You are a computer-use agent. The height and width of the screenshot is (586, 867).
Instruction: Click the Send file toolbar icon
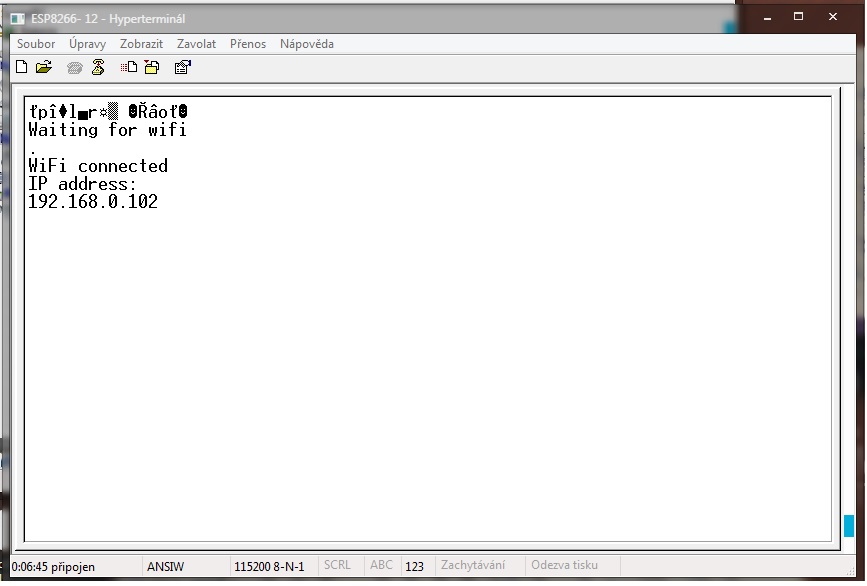coord(129,68)
